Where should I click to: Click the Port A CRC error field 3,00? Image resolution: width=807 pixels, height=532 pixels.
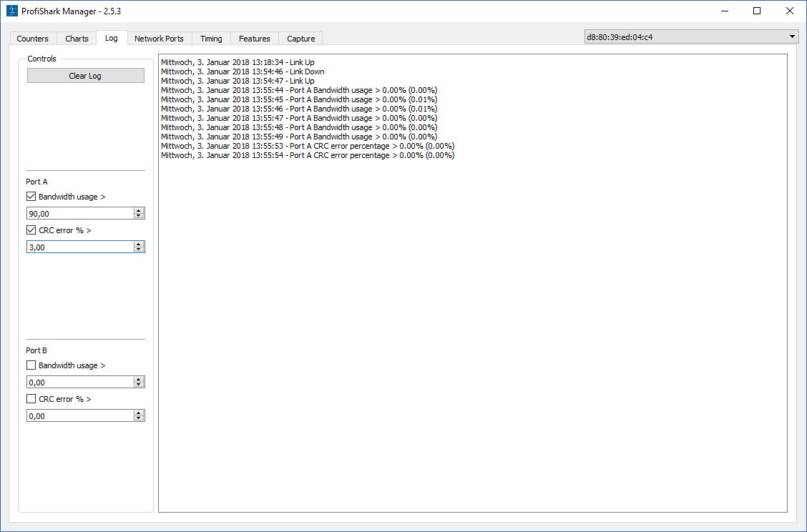pos(79,247)
